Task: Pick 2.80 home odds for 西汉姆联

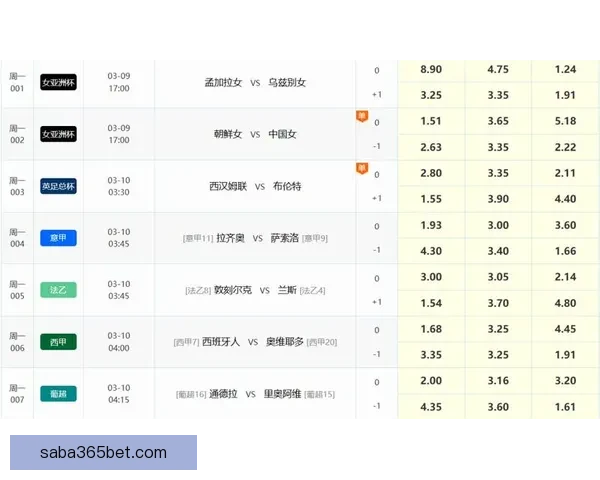Action: tap(431, 173)
